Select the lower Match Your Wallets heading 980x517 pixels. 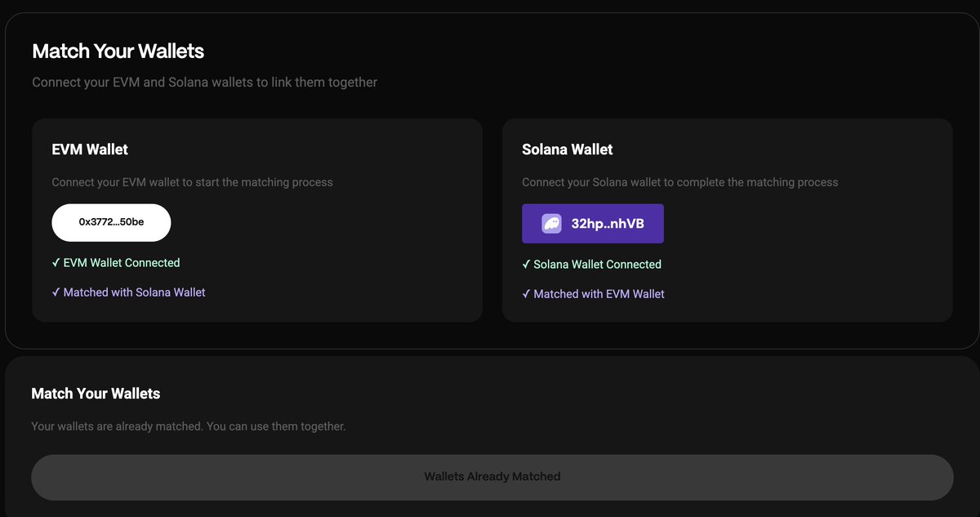click(x=96, y=393)
